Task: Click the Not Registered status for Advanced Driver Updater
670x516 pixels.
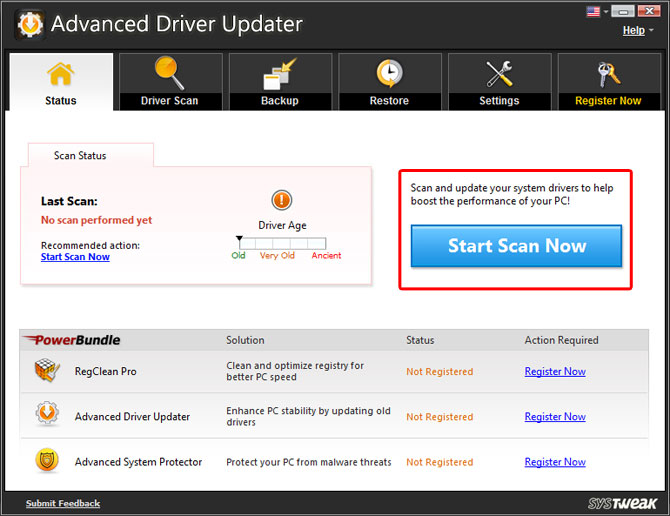Action: pyautogui.click(x=440, y=417)
